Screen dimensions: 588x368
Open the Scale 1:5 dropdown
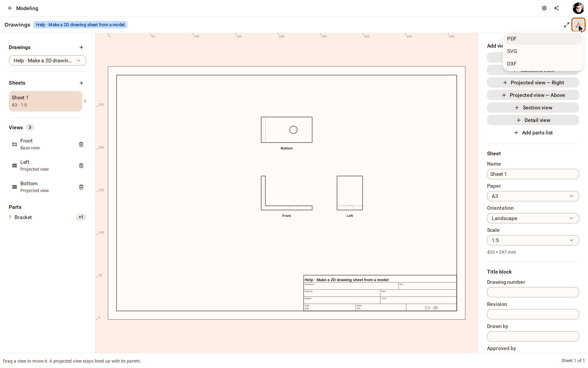(533, 240)
